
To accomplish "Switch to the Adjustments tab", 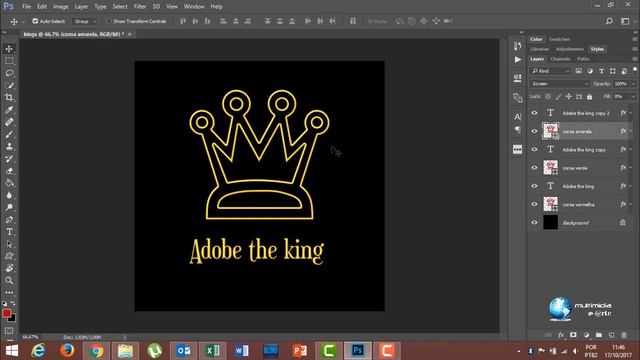I will [570, 49].
